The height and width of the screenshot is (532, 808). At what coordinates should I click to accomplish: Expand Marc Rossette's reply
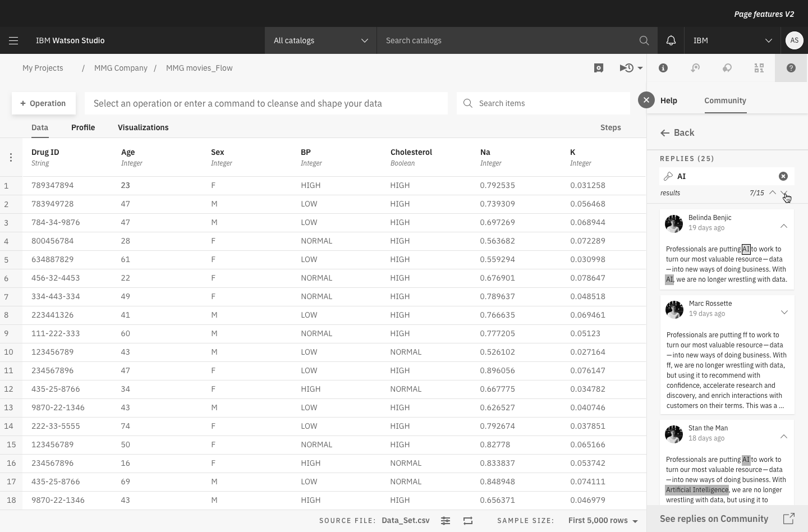click(784, 312)
